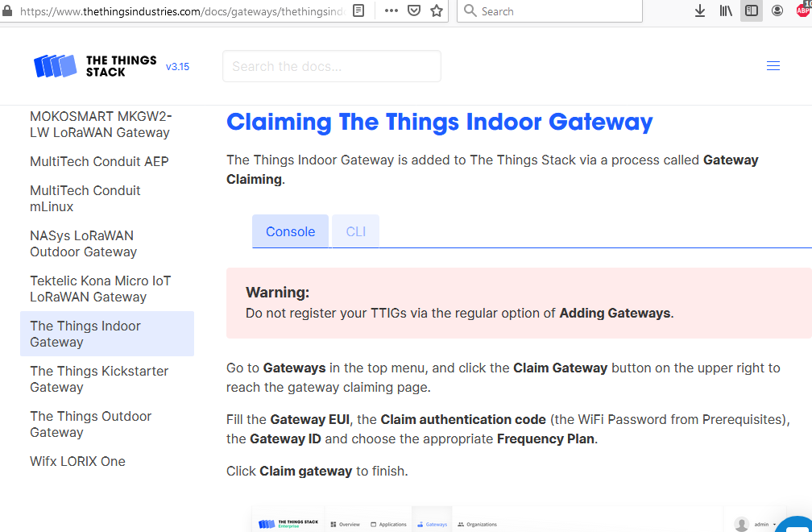Open the hamburger menu
The width and height of the screenshot is (812, 532).
[x=773, y=66]
